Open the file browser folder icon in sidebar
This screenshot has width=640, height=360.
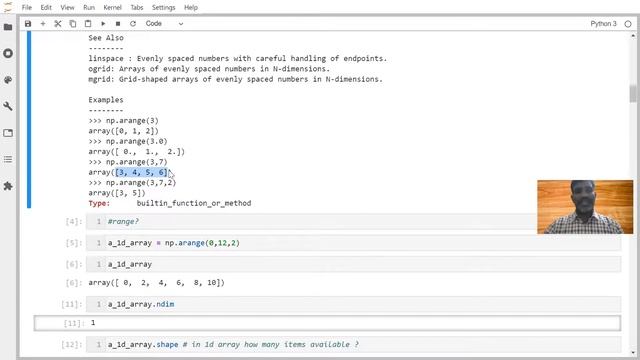click(x=8, y=27)
